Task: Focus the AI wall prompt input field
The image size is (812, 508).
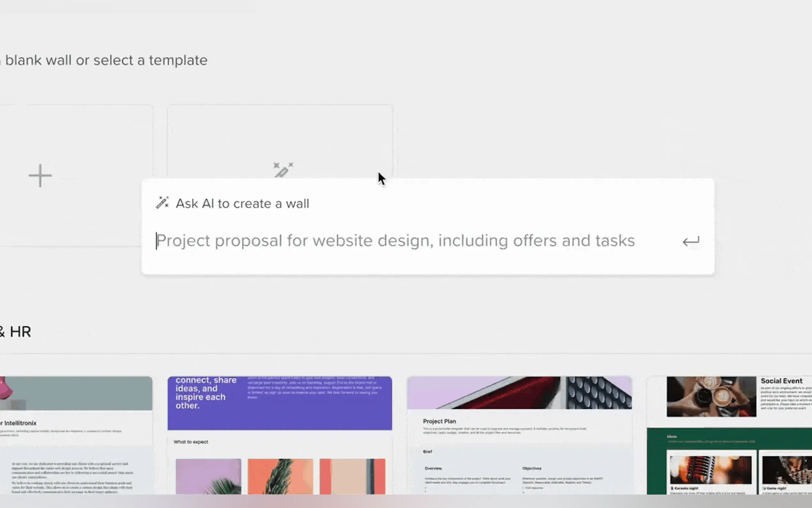Action: [396, 241]
